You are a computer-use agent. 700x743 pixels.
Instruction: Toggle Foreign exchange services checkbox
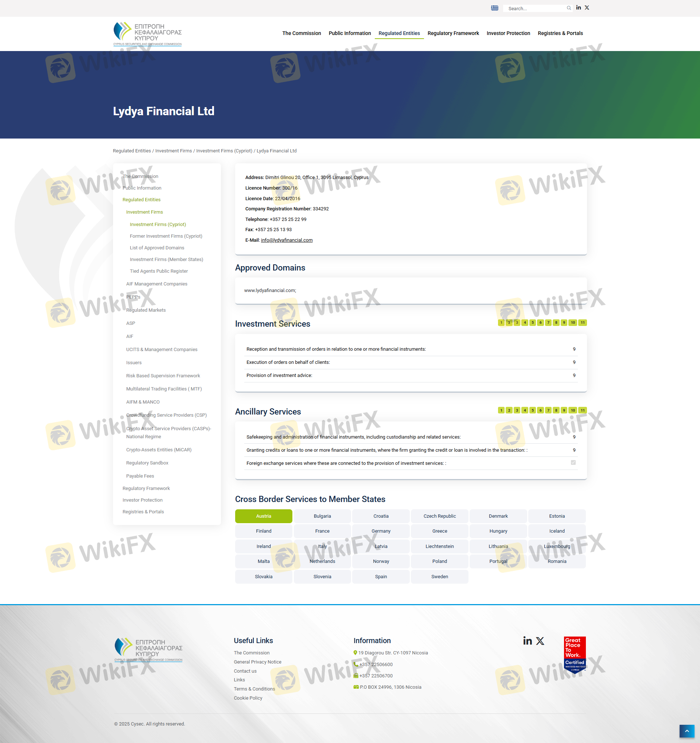pyautogui.click(x=573, y=463)
